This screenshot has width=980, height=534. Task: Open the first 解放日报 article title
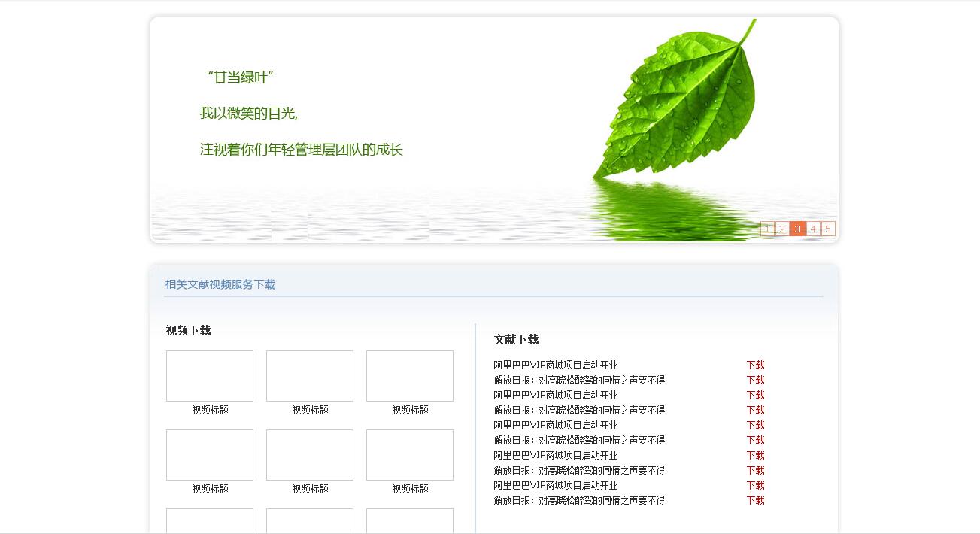(579, 381)
